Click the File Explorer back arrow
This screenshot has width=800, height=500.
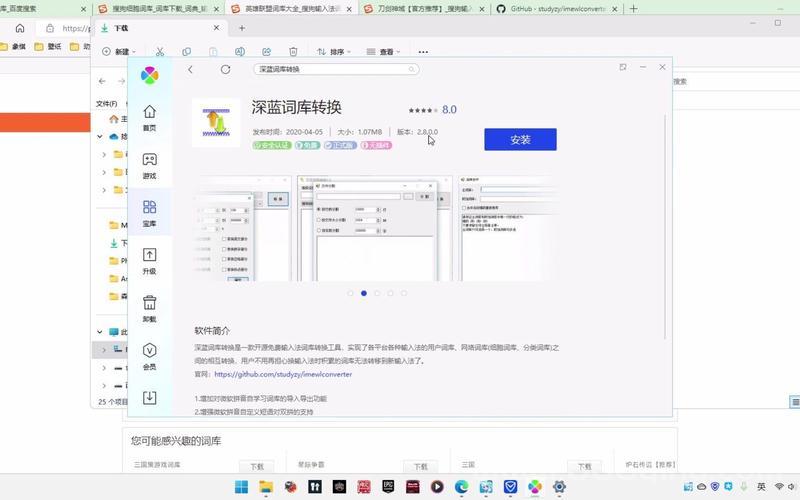click(103, 81)
